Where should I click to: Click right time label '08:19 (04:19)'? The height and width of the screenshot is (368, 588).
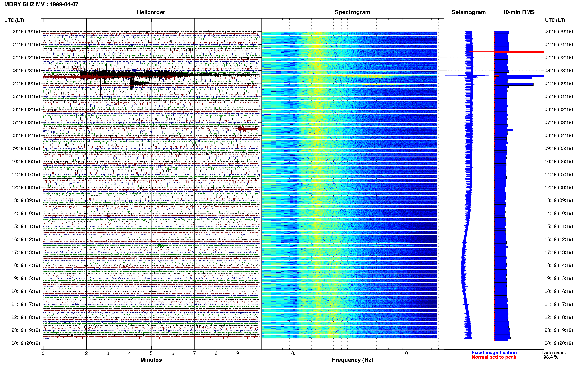[x=559, y=136]
